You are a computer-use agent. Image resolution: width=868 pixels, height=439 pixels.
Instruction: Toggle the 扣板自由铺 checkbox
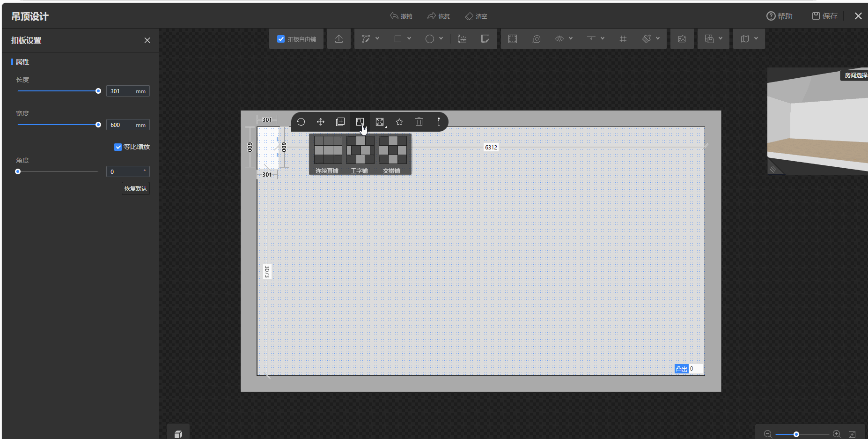281,39
